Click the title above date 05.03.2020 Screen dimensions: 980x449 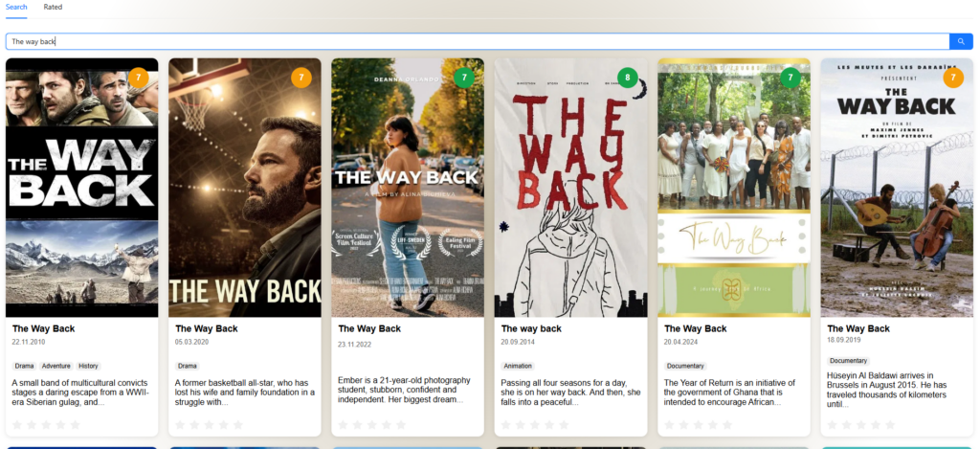click(207, 328)
